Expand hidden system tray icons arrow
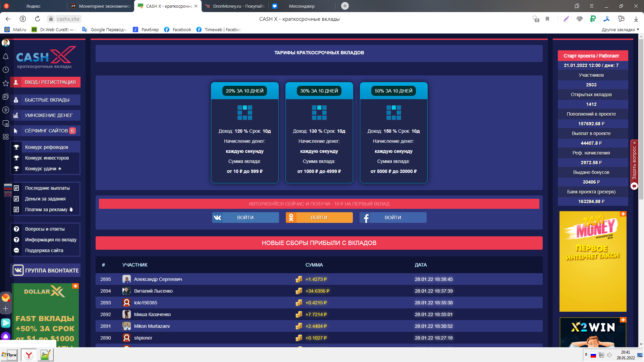Screen dimensions: 644x362 [586, 355]
